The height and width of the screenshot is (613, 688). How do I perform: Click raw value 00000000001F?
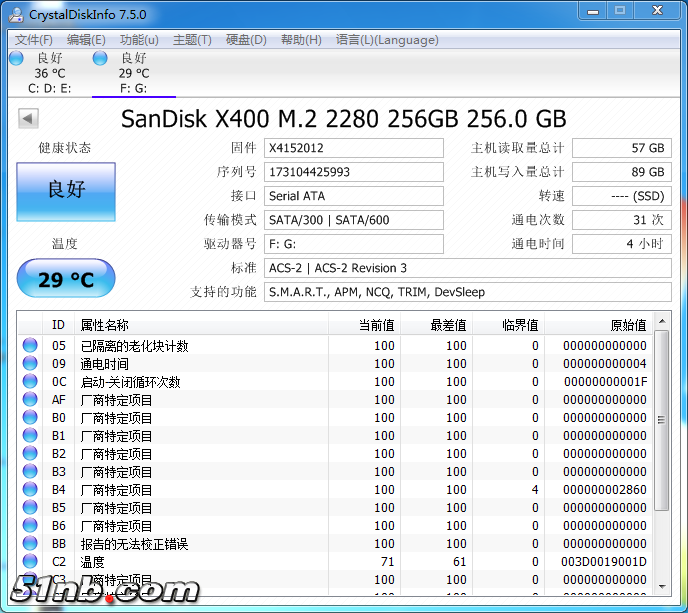606,382
